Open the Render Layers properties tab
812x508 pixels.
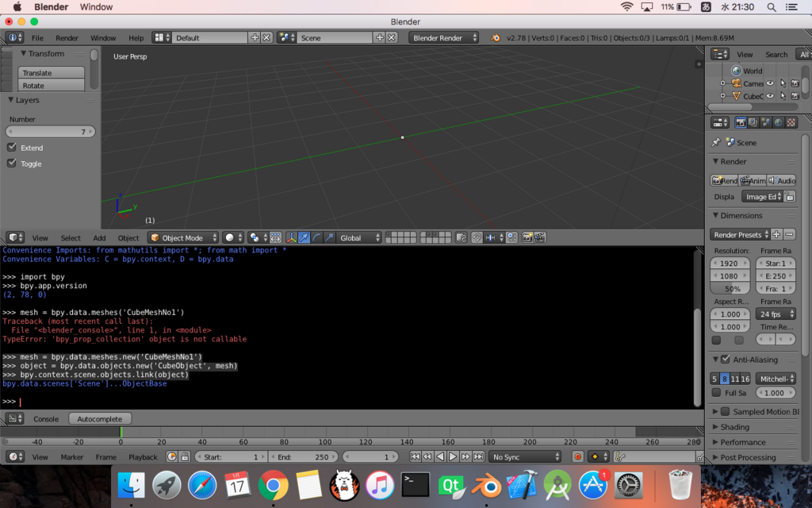tap(753, 122)
